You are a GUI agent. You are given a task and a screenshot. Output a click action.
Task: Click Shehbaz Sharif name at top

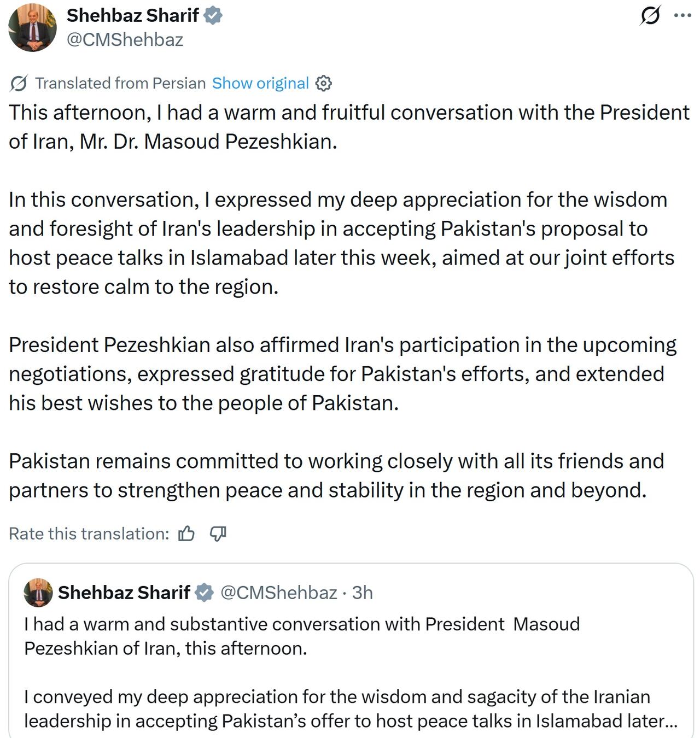coord(132,16)
